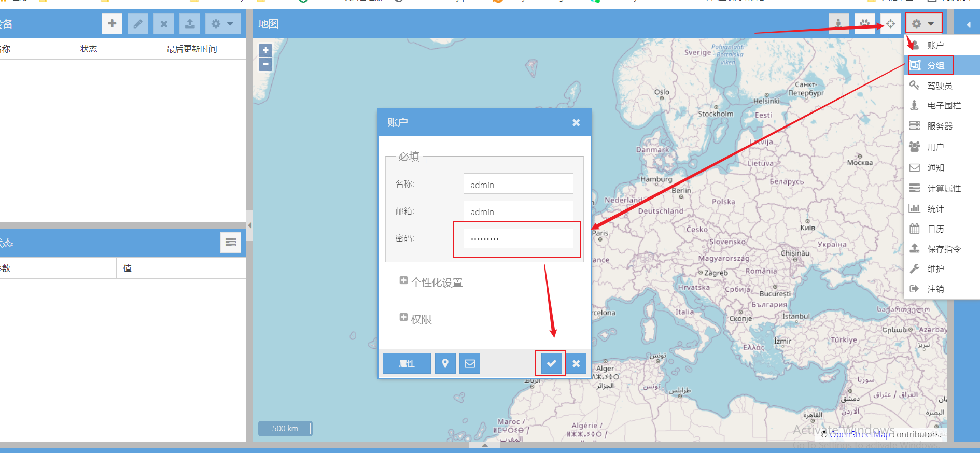Save account with the checkmark button

click(551, 363)
